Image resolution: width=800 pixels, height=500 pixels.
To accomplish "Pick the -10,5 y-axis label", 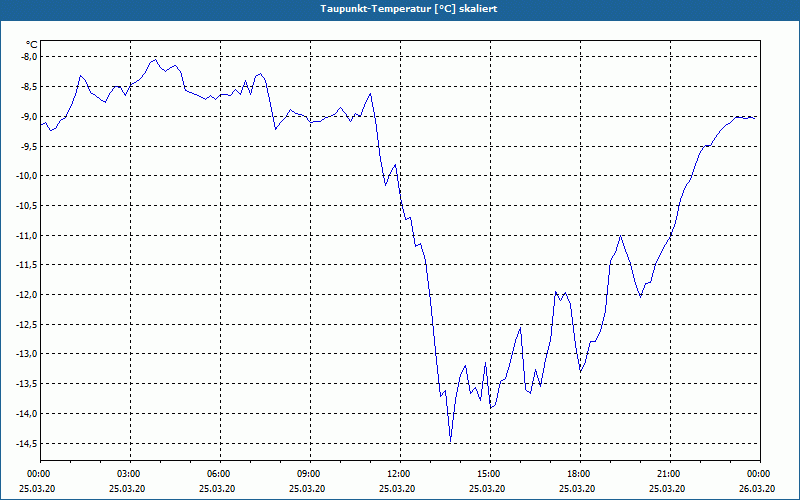I will point(27,206).
